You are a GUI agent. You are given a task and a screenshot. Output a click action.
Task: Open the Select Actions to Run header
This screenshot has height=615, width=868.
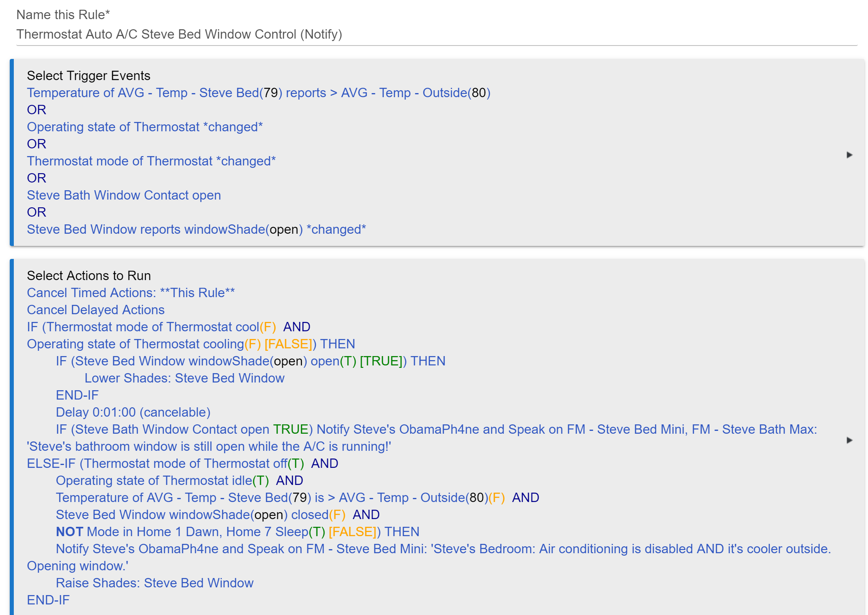(89, 276)
